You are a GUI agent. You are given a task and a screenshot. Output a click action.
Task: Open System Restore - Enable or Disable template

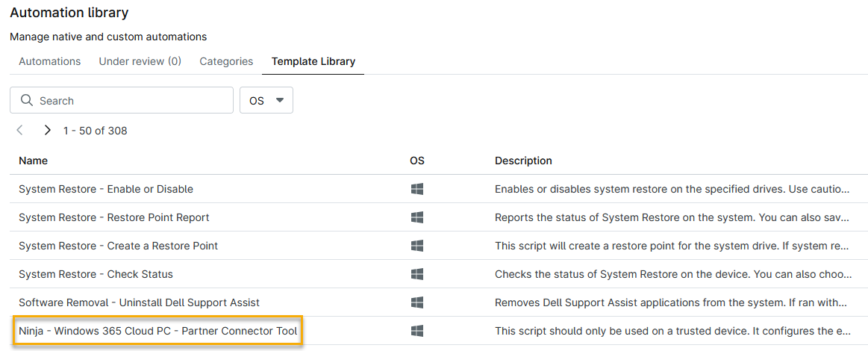click(106, 190)
